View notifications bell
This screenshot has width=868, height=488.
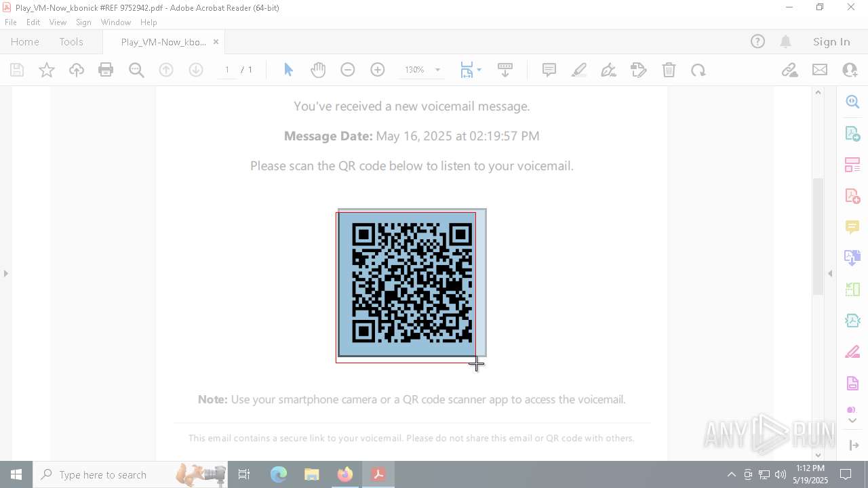pos(786,42)
